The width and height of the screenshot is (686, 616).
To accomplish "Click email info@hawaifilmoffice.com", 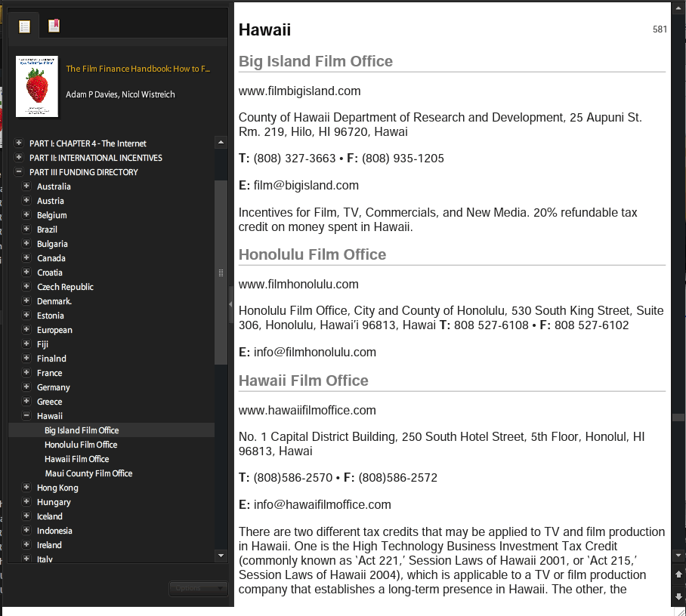I will click(x=322, y=504).
